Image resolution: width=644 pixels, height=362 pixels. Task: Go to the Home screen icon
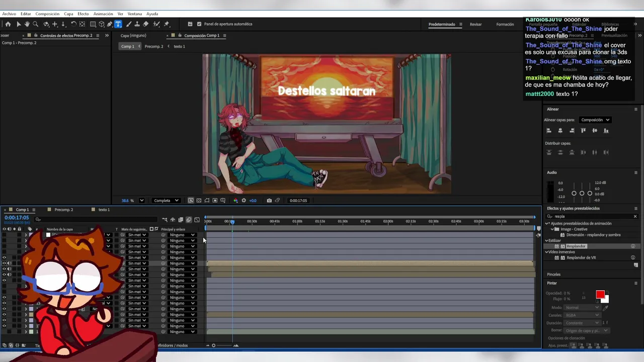(x=8, y=24)
